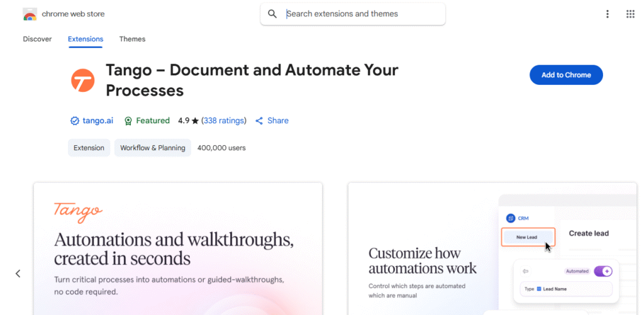
Task: Click the Featured label text
Action: (153, 121)
